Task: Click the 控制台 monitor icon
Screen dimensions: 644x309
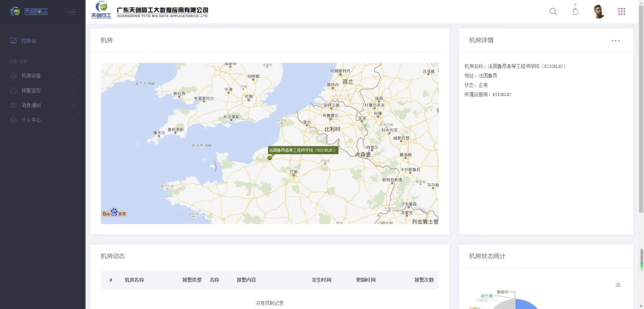Action: click(14, 41)
